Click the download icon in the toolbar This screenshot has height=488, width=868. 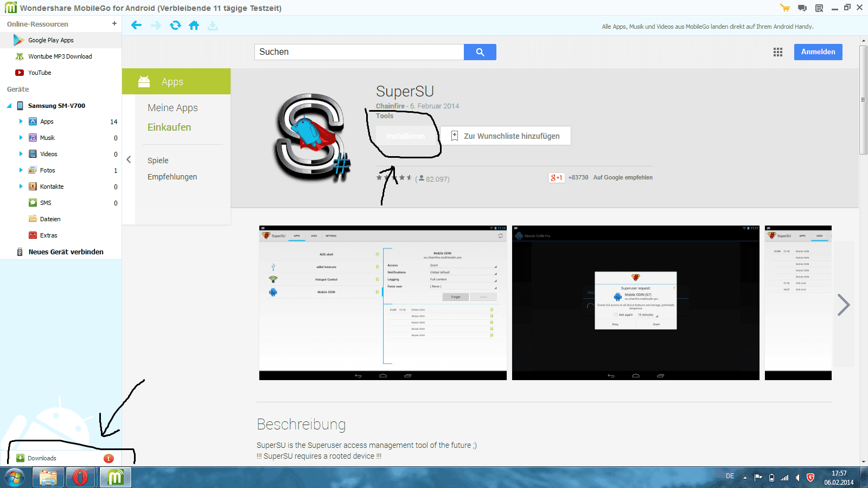pos(213,25)
